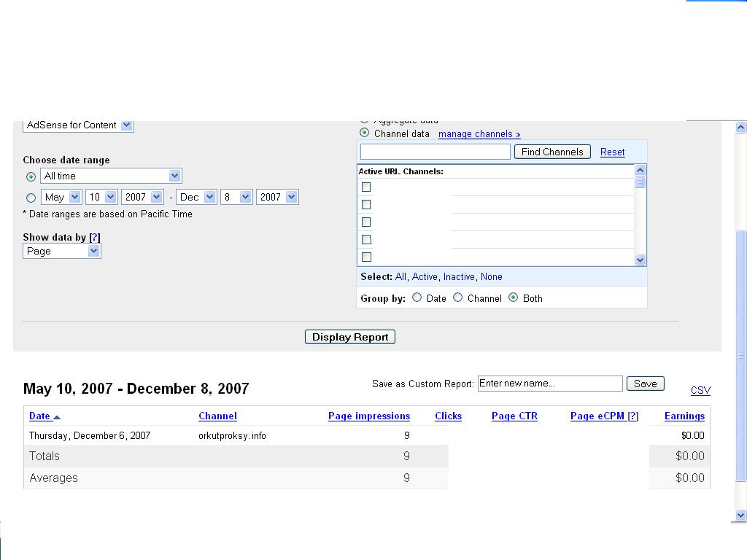Tick the second Active URL Channels checkbox
This screenshot has height=560, width=747.
click(366, 204)
